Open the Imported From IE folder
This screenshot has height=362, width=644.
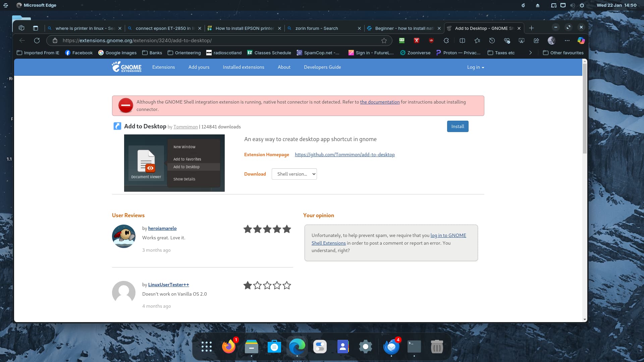[38, 53]
